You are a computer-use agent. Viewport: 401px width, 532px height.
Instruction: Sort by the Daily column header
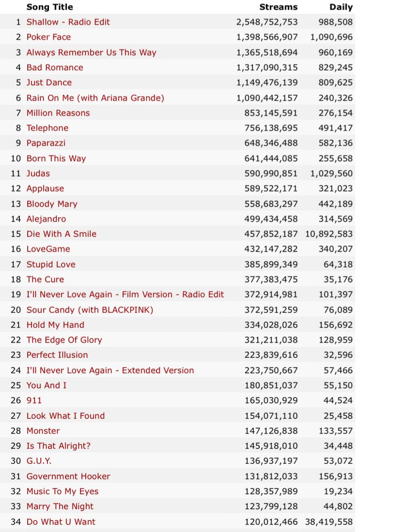click(341, 7)
